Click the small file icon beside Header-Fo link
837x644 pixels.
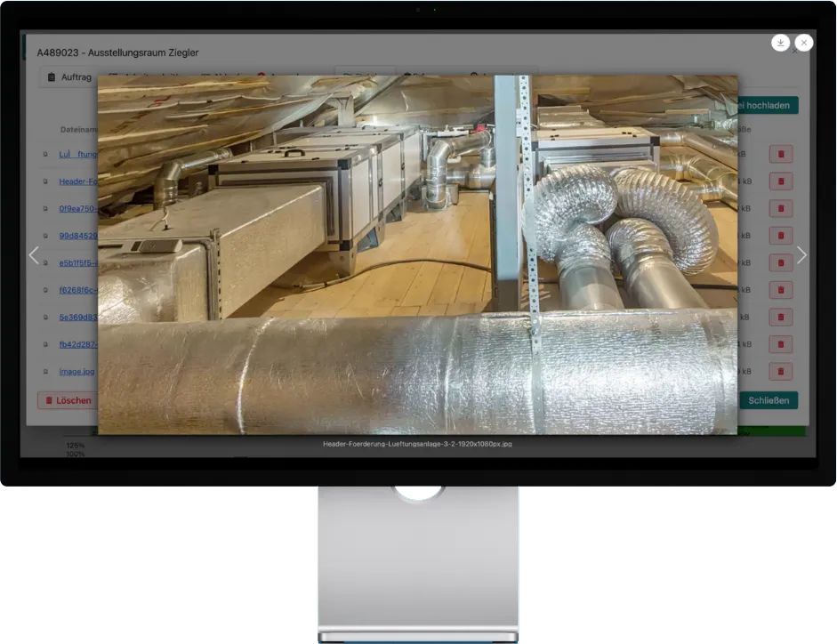[45, 181]
